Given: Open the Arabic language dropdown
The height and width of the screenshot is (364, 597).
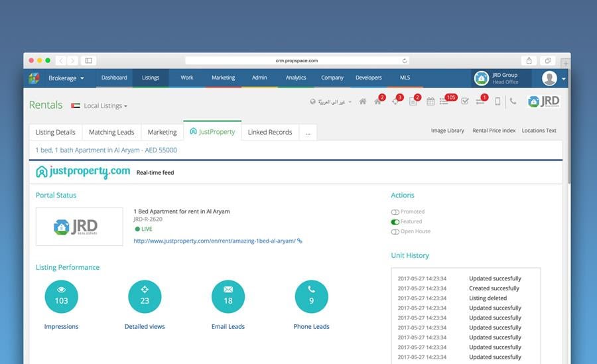Looking at the screenshot, I should click(330, 101).
